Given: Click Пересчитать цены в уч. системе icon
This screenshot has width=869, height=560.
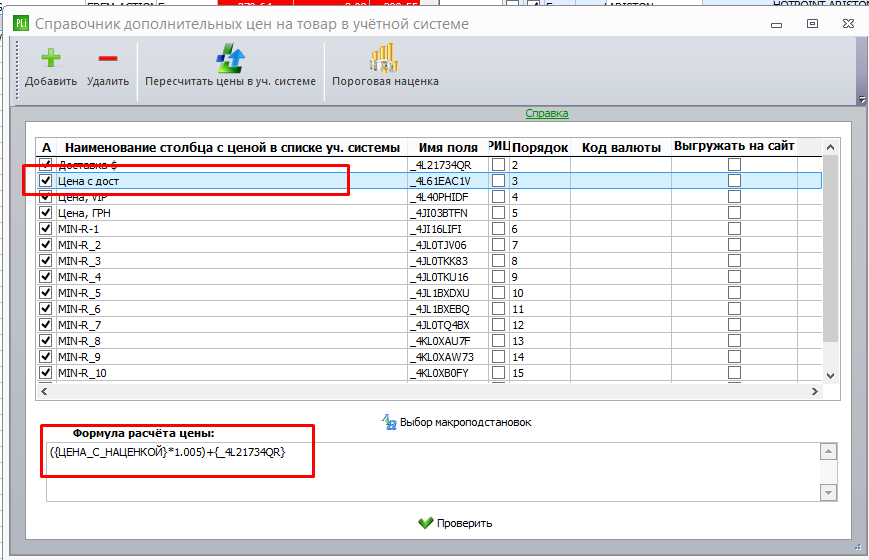Looking at the screenshot, I should [231, 58].
